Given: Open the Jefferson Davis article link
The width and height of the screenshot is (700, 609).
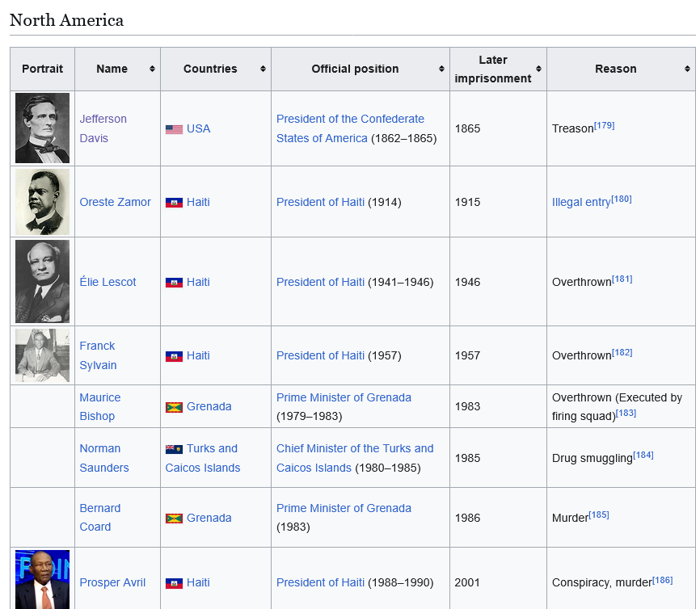Looking at the screenshot, I should pyautogui.click(x=103, y=128).
